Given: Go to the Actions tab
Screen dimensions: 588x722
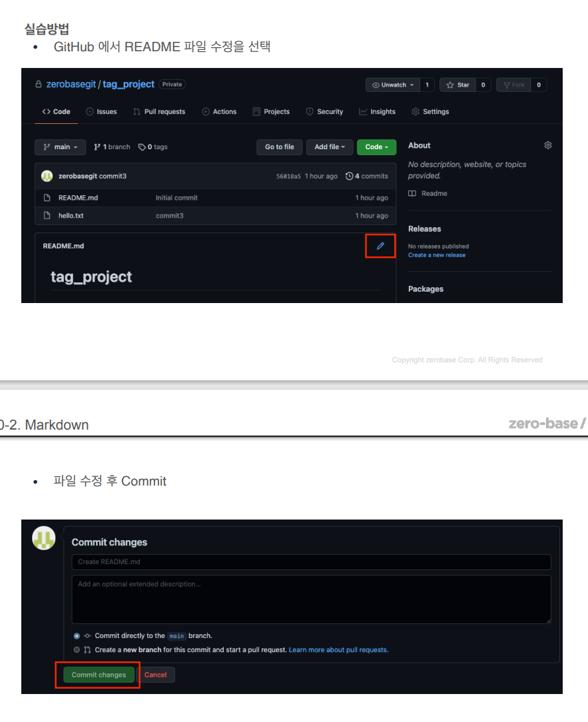Looking at the screenshot, I should (x=219, y=111).
